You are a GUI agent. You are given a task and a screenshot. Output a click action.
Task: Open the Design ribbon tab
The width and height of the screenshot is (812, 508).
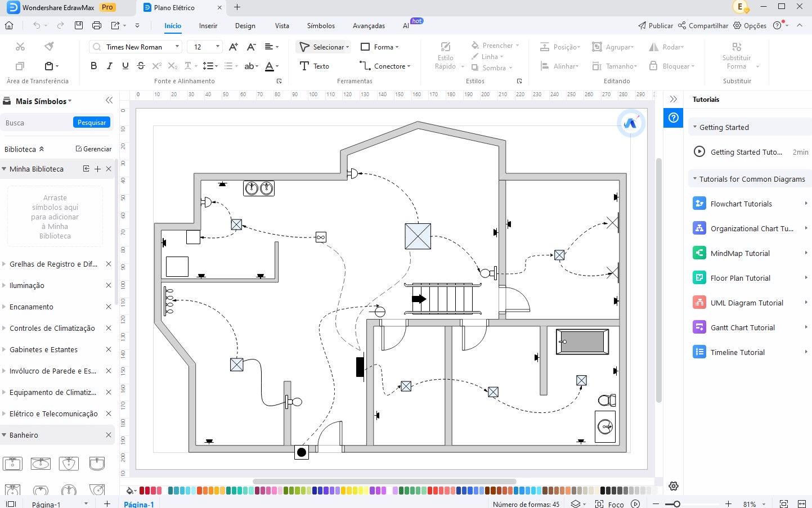[245, 26]
